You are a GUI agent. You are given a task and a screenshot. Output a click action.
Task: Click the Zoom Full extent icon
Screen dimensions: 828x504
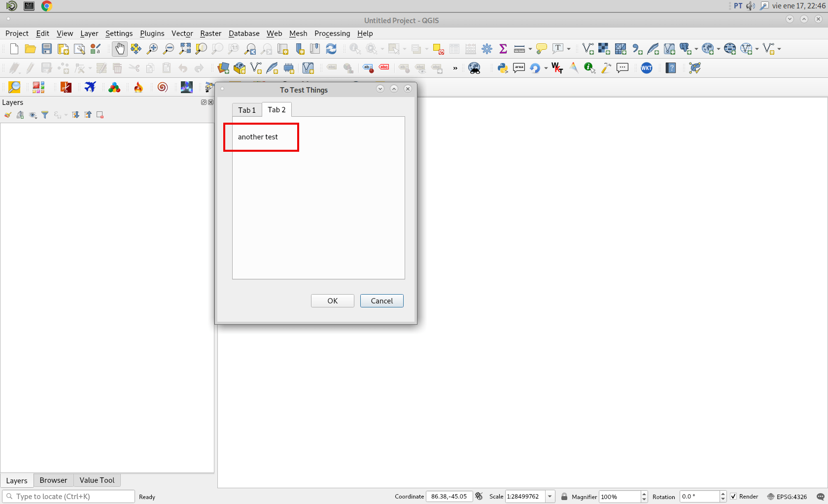pos(185,49)
